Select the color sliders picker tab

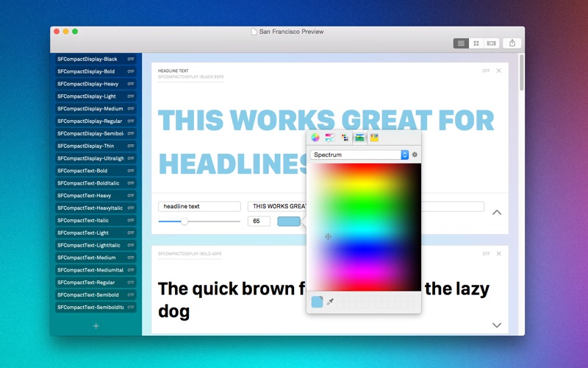330,138
